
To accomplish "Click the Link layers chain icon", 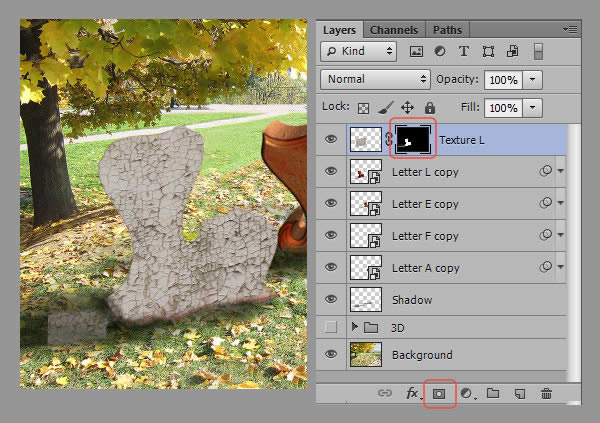I will point(384,394).
